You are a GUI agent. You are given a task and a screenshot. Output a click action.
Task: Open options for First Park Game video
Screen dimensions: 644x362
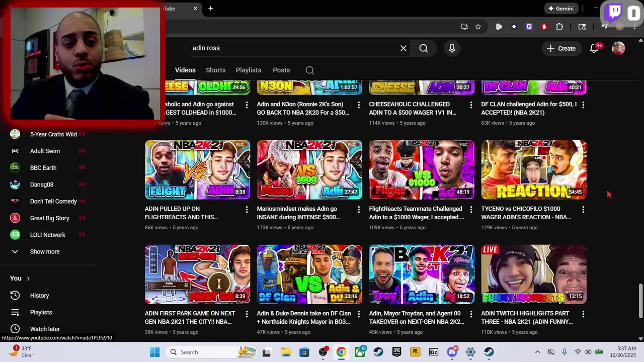[247, 314]
